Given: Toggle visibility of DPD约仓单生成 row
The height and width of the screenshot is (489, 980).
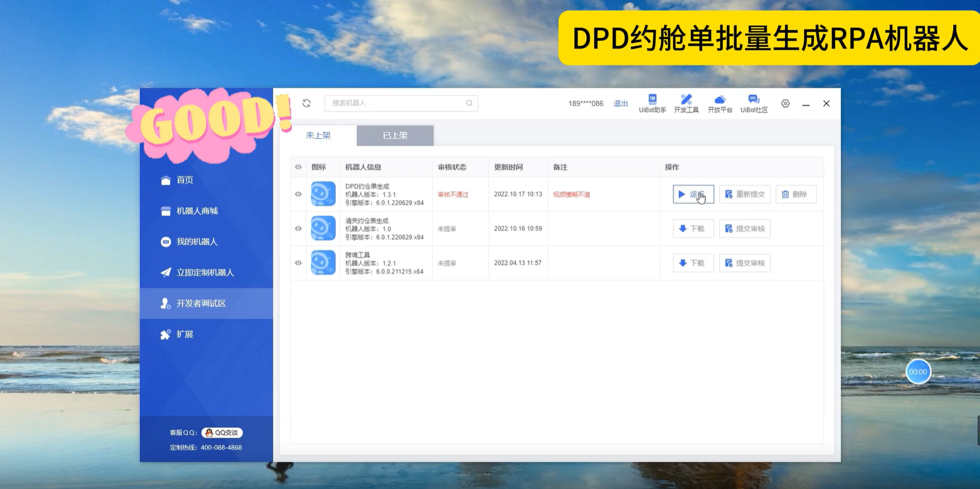Looking at the screenshot, I should pos(298,194).
